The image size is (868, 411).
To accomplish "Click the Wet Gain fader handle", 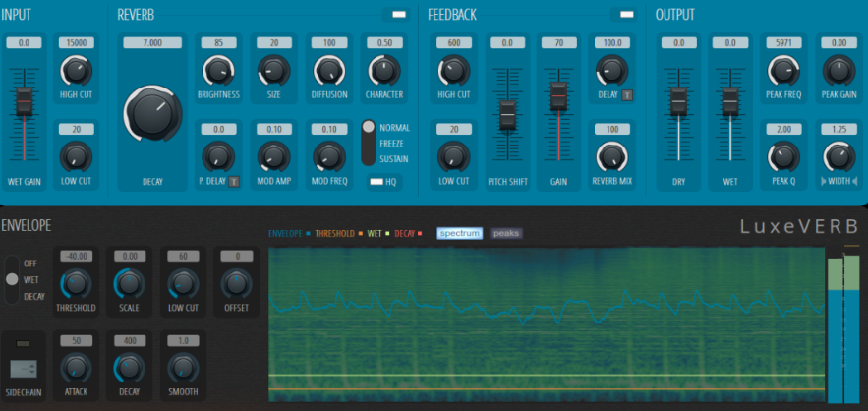I will click(24, 101).
